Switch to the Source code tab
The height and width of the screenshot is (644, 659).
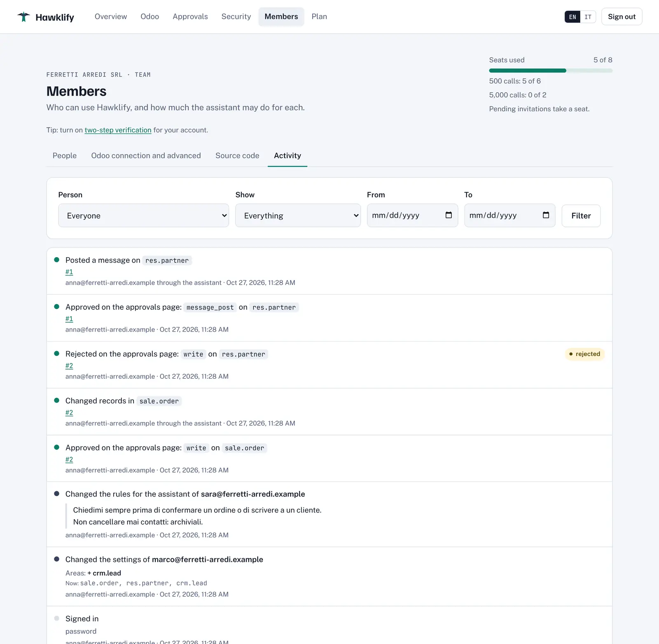coord(237,156)
